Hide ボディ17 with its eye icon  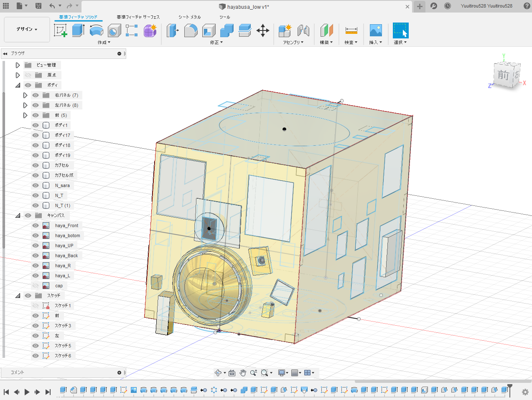[x=36, y=135]
